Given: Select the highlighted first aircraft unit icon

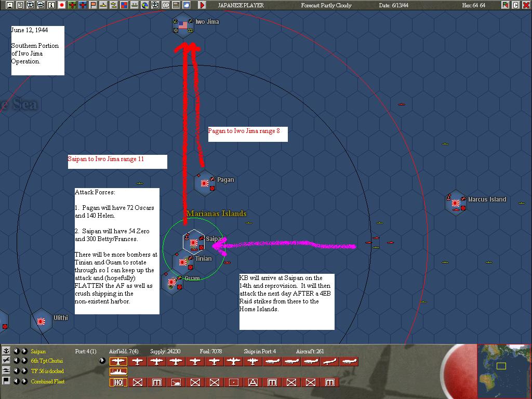Looking at the screenshot, I should (x=118, y=362).
